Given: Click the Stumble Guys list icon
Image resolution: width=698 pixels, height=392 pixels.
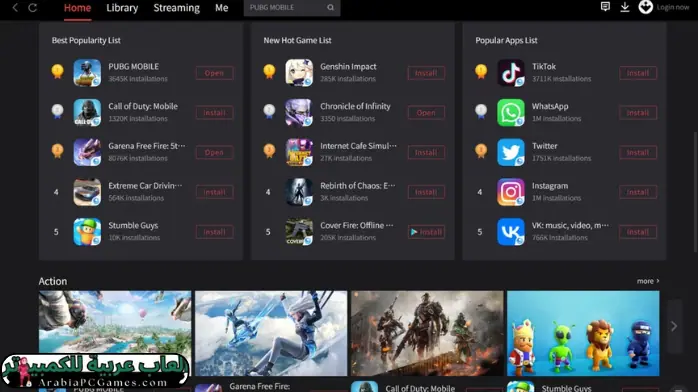Looking at the screenshot, I should [x=87, y=231].
